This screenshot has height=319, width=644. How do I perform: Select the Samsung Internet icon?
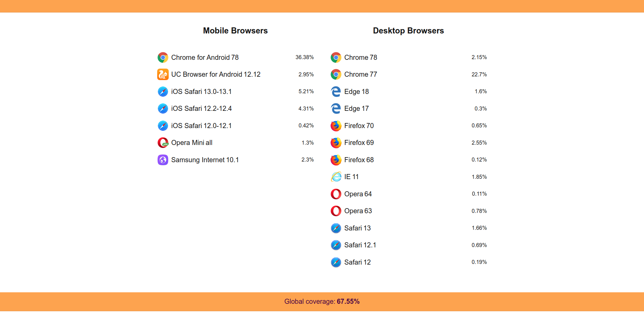coord(163,160)
